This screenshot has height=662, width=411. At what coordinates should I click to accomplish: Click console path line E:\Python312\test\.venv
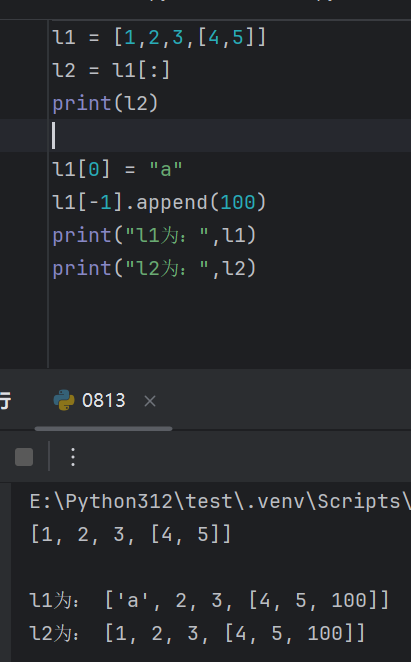pos(220,502)
